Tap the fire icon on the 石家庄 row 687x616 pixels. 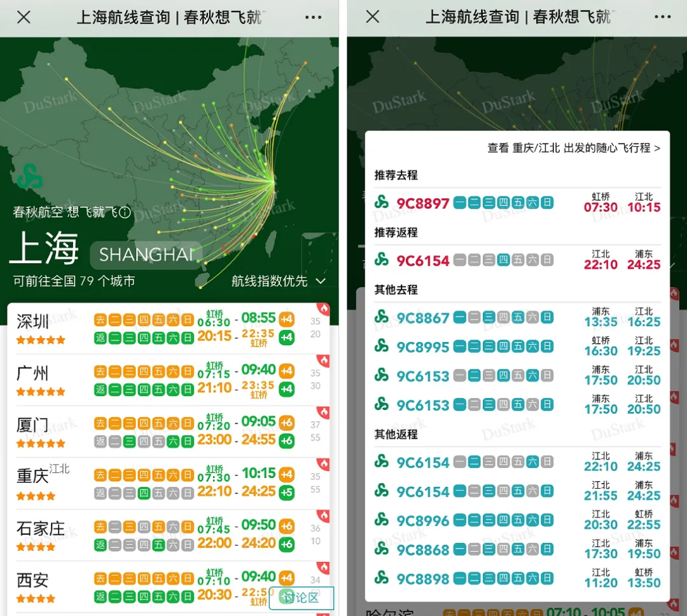pyautogui.click(x=324, y=516)
